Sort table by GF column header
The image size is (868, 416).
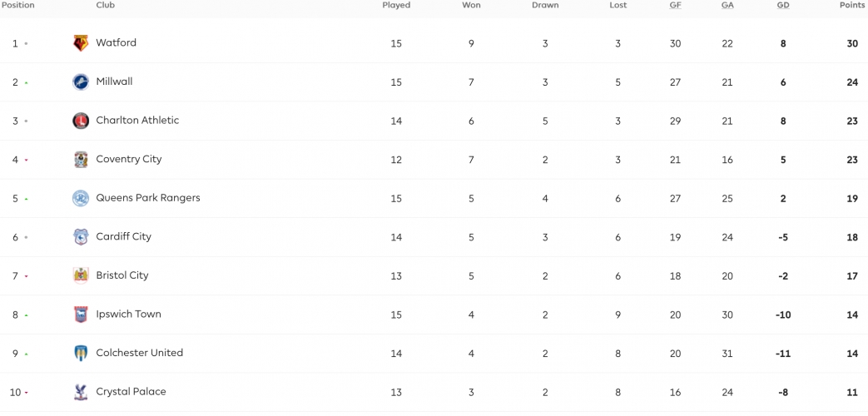pyautogui.click(x=676, y=5)
